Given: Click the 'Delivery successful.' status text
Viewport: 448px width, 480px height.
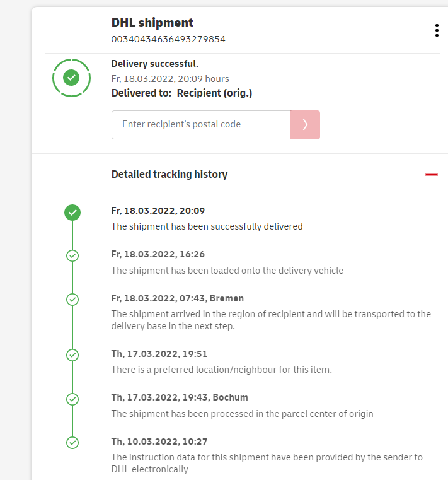Looking at the screenshot, I should point(154,64).
